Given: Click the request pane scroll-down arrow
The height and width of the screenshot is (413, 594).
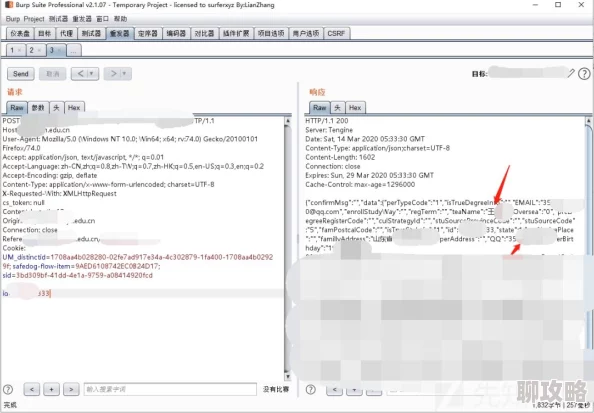Looking at the screenshot, I should pos(288,377).
